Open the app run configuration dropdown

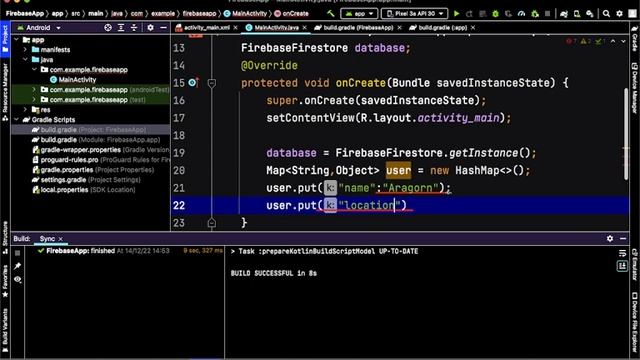point(359,14)
